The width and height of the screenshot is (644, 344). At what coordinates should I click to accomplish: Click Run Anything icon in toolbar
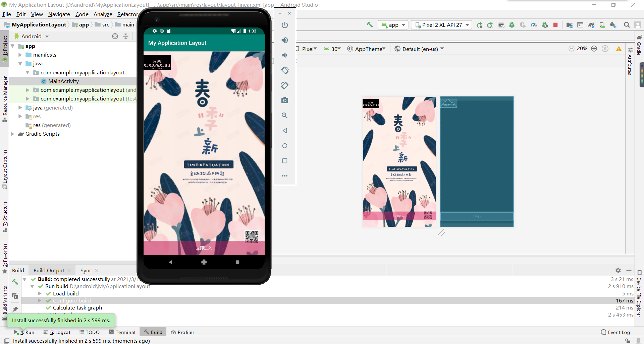pos(580,25)
